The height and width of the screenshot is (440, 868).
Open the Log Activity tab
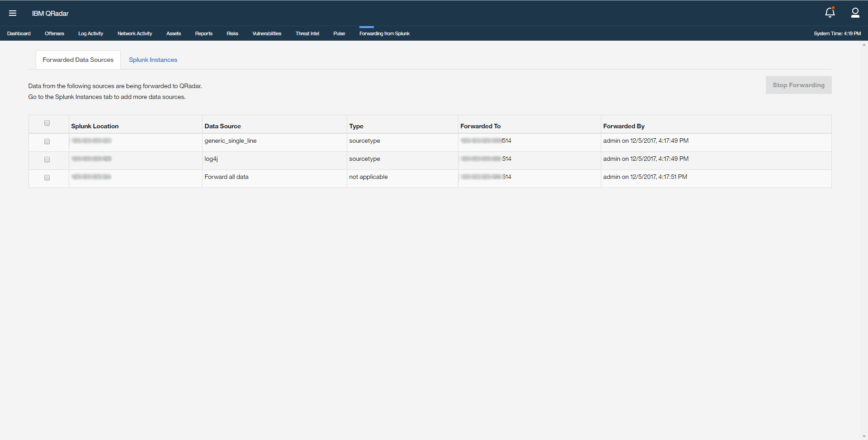click(90, 33)
